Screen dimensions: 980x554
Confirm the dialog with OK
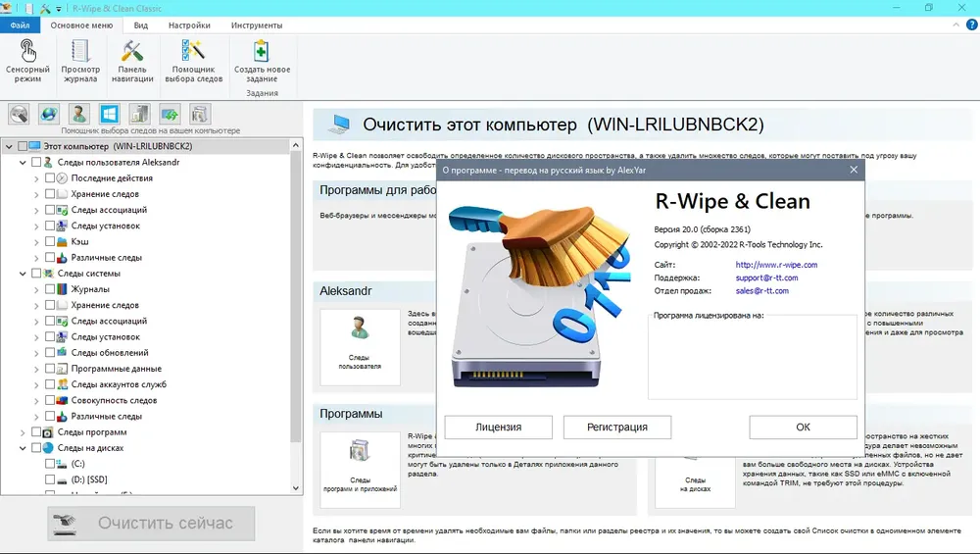click(x=804, y=428)
